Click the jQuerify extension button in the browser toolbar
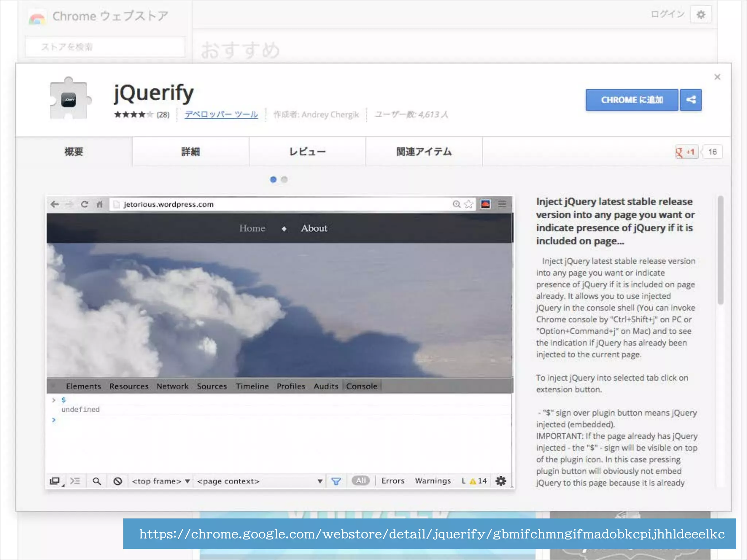The width and height of the screenshot is (747, 560). [x=485, y=204]
